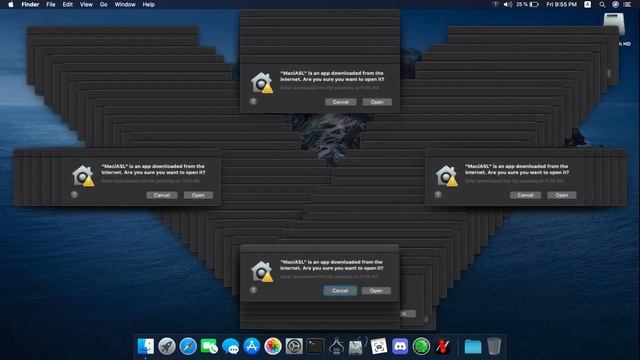The height and width of the screenshot is (360, 640).
Task: Open Discord from the dock
Action: click(400, 347)
